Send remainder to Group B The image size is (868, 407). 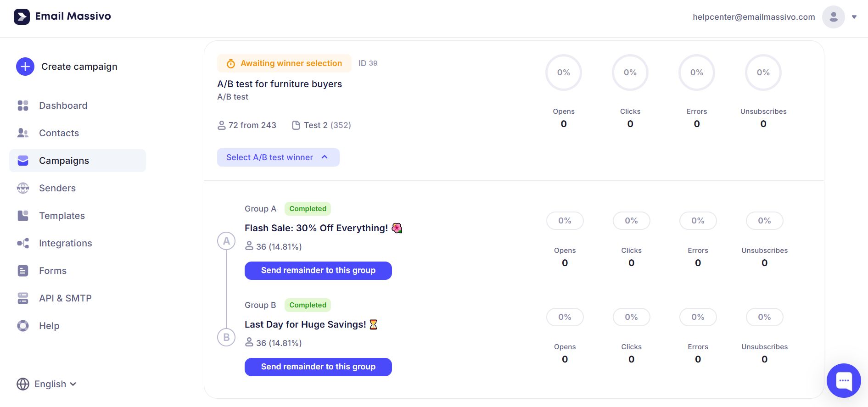click(318, 367)
